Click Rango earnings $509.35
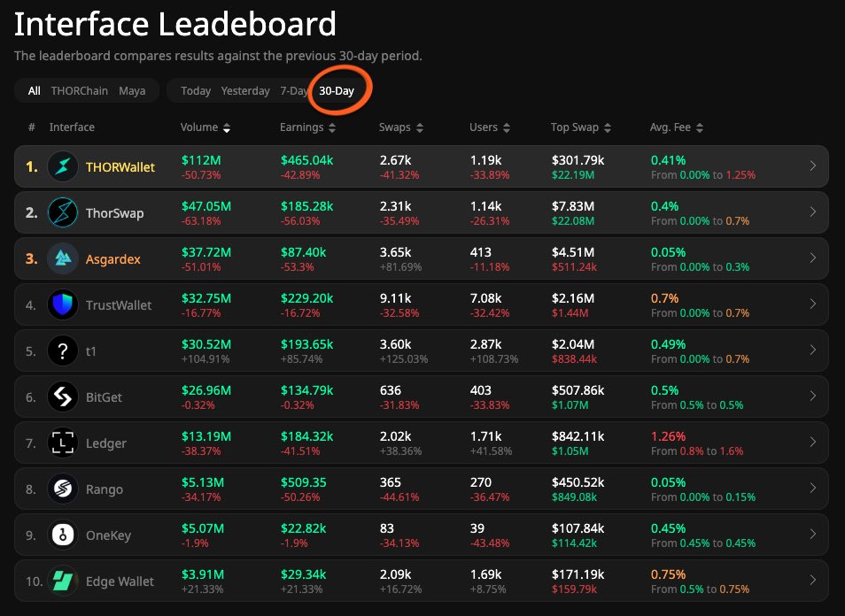The image size is (845, 616). point(304,482)
